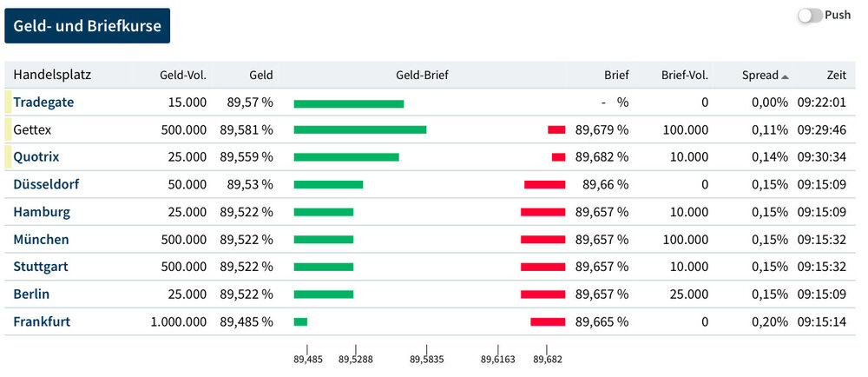Click the Brief-Vol. column header
This screenshot has height=377, width=868.
(684, 76)
